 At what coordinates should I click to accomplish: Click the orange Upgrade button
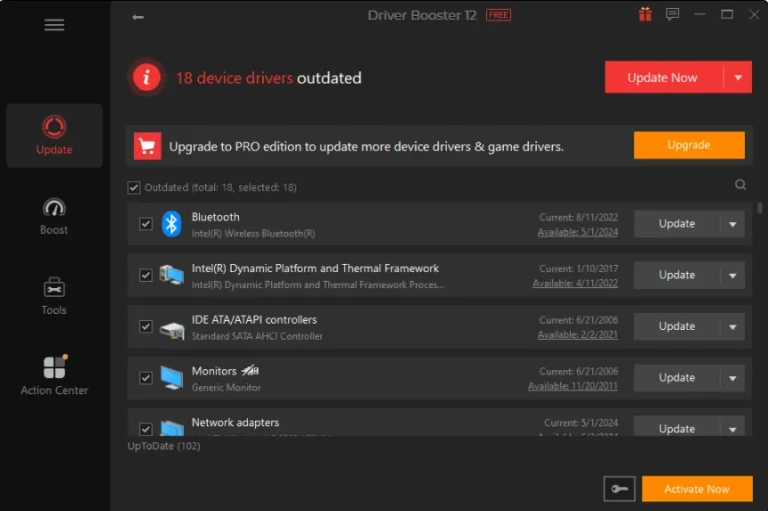(689, 145)
